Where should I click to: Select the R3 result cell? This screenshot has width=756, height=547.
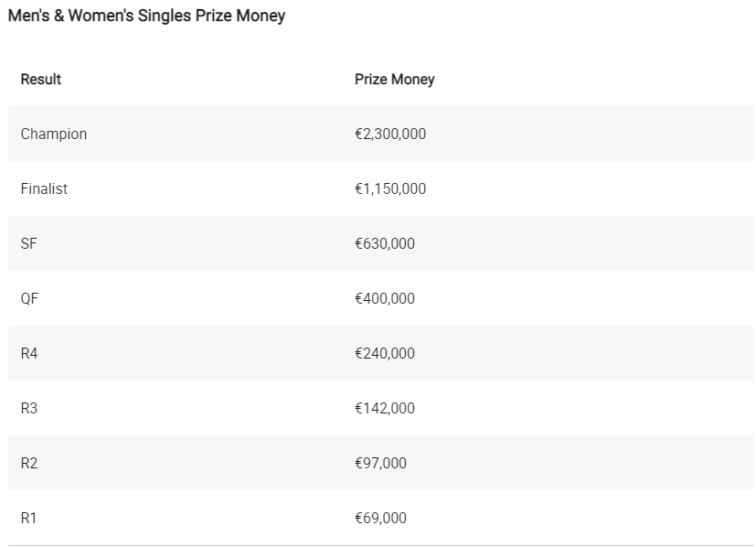(29, 409)
